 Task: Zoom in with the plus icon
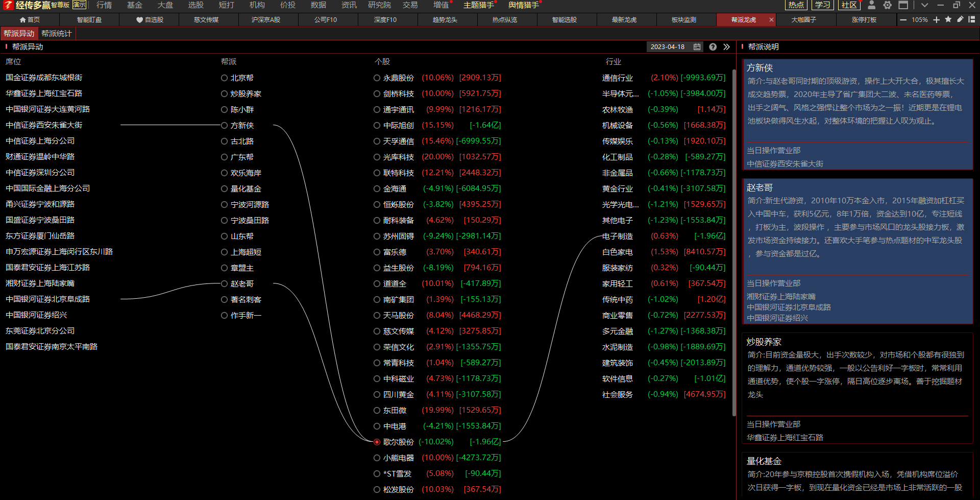point(936,20)
